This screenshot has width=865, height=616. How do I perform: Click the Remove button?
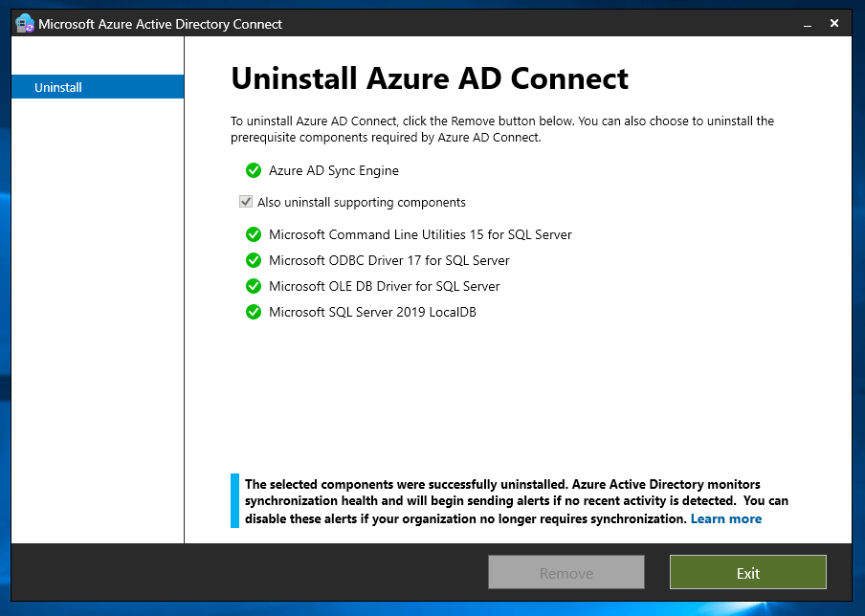coord(566,572)
